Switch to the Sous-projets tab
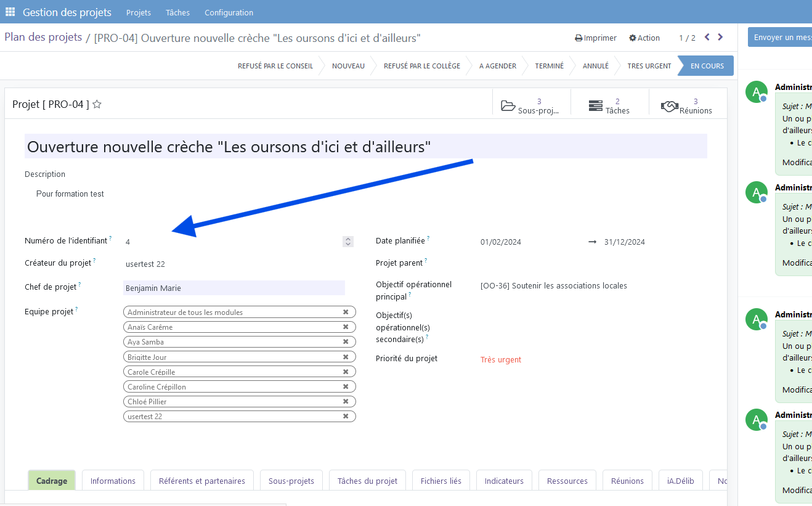 [291, 481]
